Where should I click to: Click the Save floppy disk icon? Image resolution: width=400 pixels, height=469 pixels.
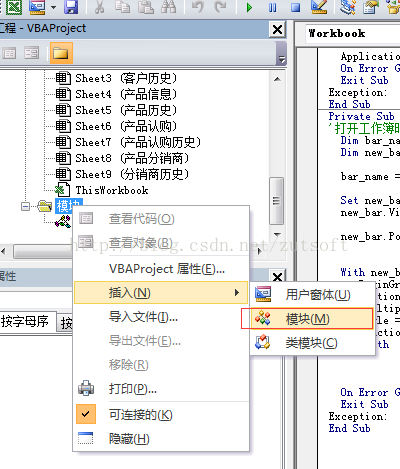tap(71, 7)
